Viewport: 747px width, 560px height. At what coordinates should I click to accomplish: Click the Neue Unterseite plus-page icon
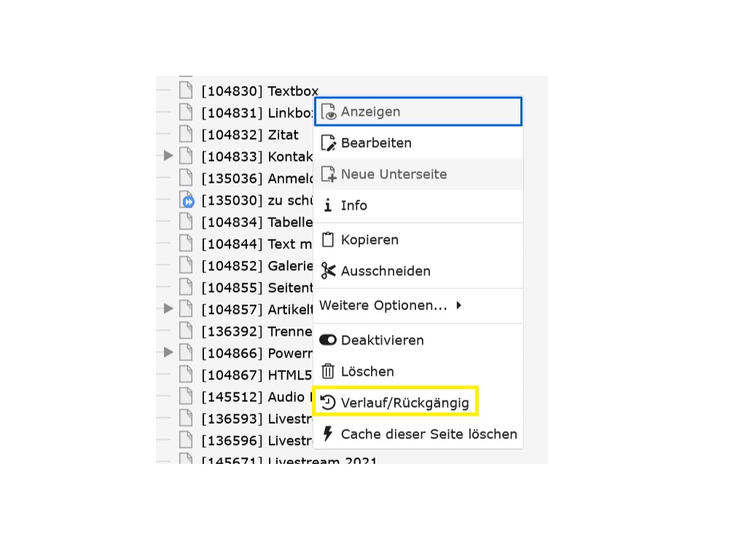tap(328, 174)
